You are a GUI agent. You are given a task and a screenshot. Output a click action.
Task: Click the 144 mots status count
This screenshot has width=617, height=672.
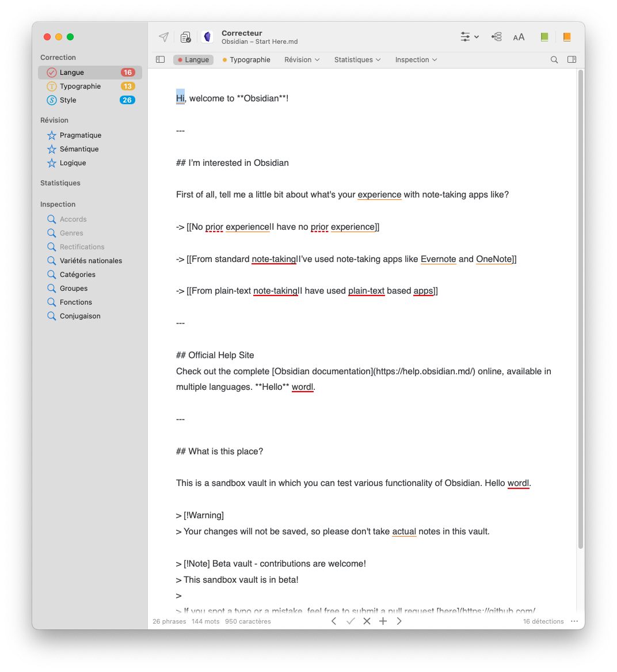(205, 621)
